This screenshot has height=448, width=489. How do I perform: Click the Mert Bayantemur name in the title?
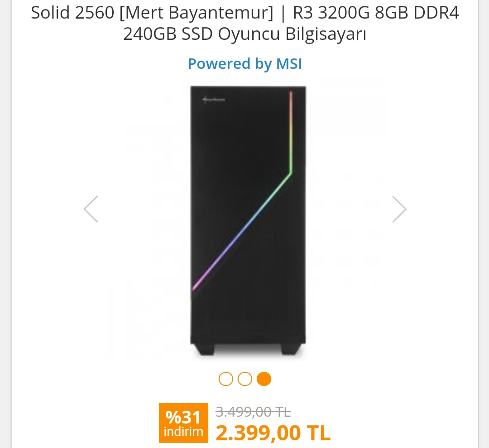click(197, 14)
